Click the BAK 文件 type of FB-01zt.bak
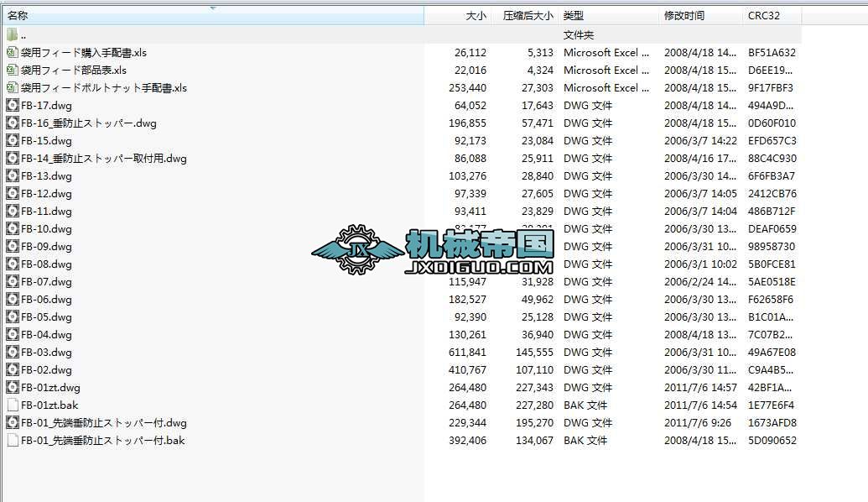The image size is (868, 502). coord(585,405)
